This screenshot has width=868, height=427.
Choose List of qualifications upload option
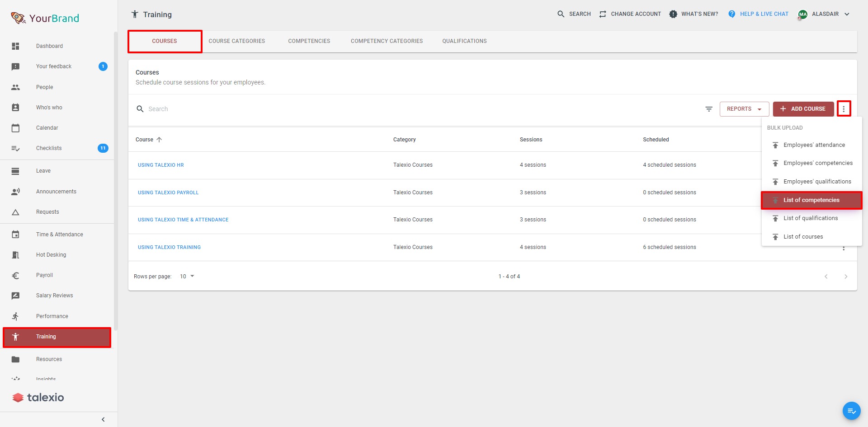812,218
